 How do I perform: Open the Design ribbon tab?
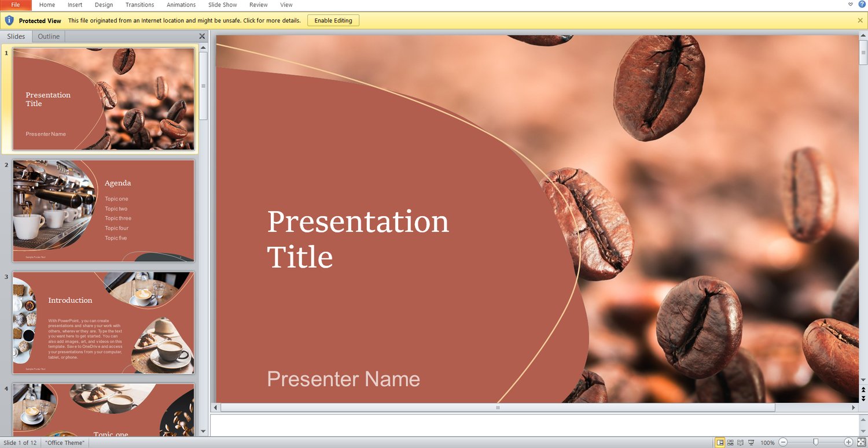click(104, 5)
